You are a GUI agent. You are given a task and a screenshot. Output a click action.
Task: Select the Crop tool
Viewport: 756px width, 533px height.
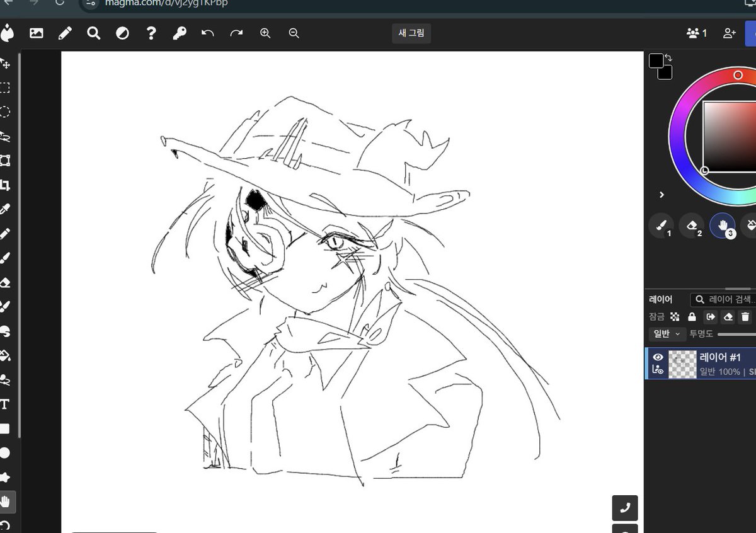coord(4,185)
